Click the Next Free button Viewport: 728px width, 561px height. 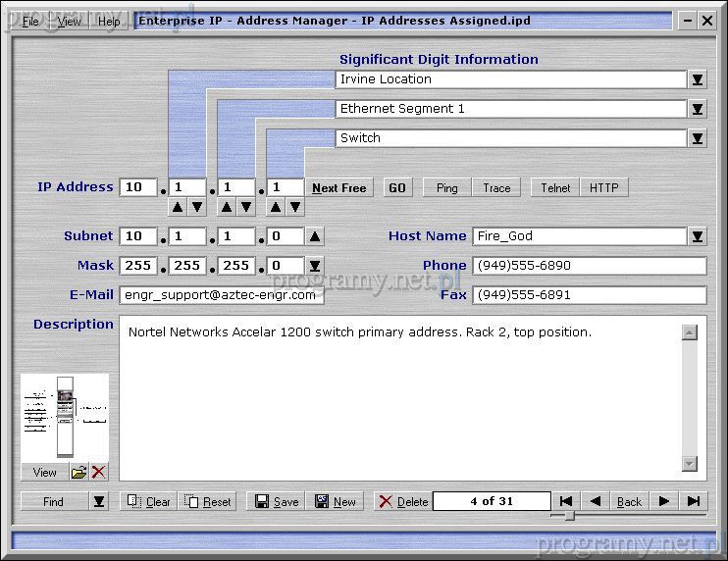click(x=339, y=188)
